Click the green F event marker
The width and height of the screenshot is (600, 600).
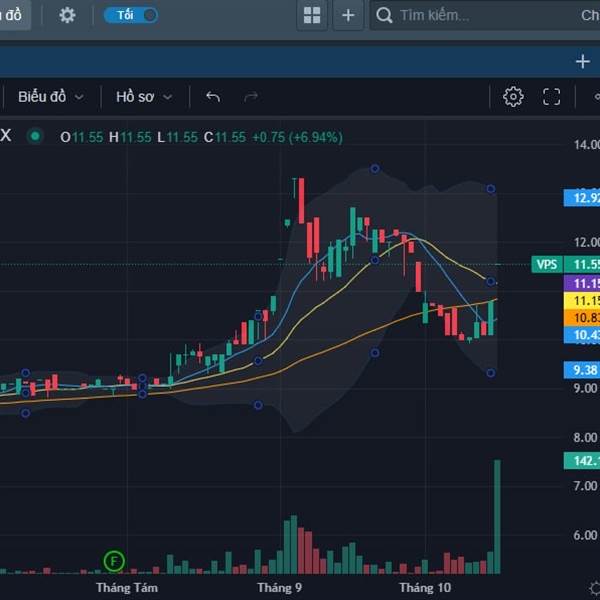[114, 561]
